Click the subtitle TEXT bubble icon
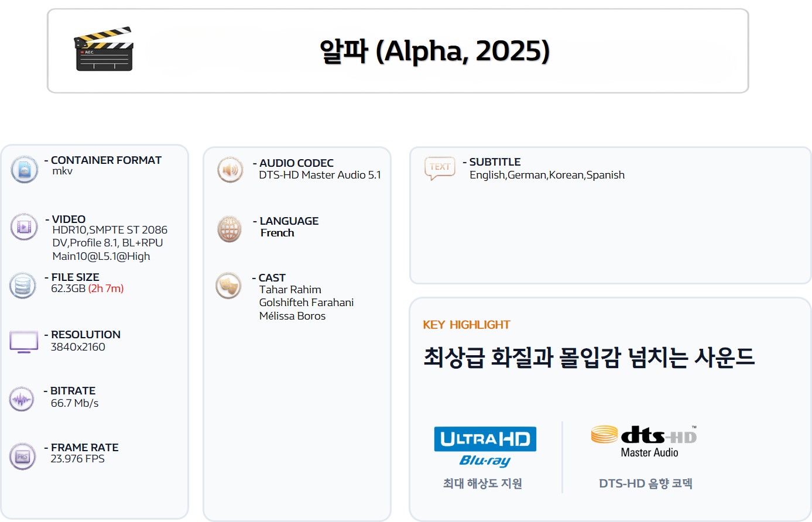Image resolution: width=812 pixels, height=522 pixels. pyautogui.click(x=440, y=168)
